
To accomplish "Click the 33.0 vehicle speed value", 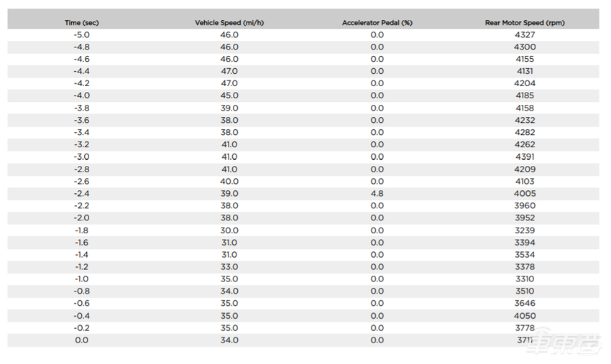I will (229, 267).
